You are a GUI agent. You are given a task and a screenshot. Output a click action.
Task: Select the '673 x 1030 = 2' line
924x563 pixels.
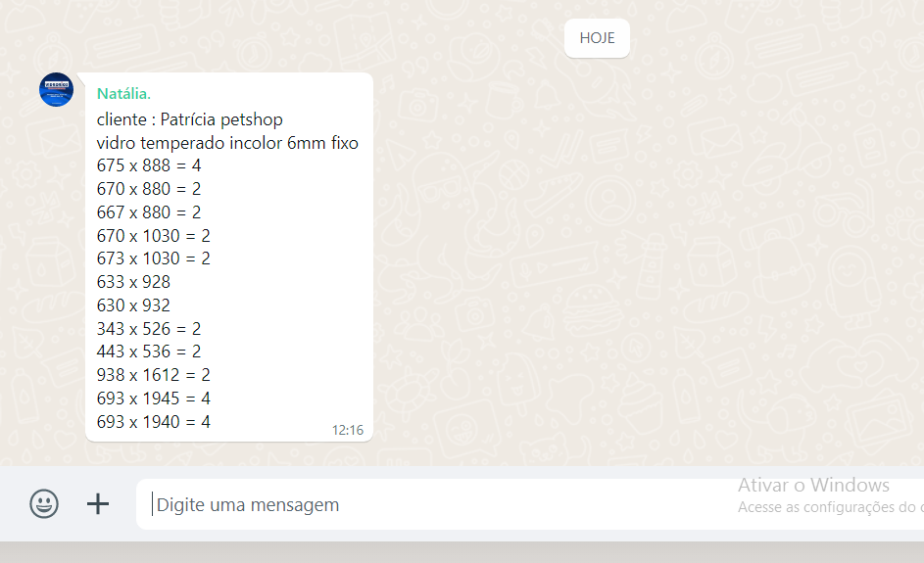click(x=154, y=258)
